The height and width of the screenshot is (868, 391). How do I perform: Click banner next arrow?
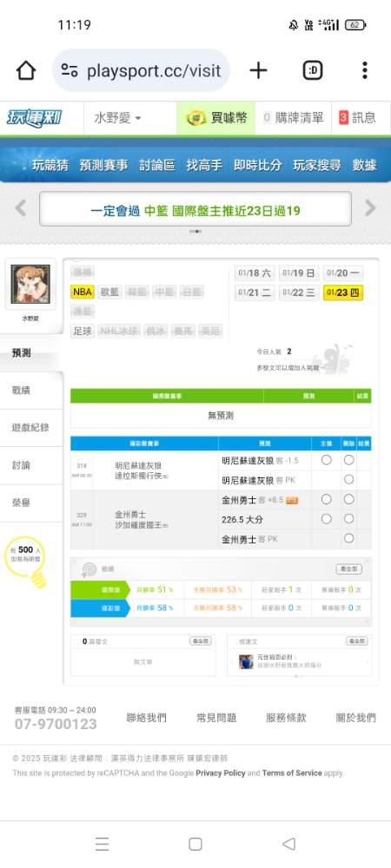click(370, 208)
